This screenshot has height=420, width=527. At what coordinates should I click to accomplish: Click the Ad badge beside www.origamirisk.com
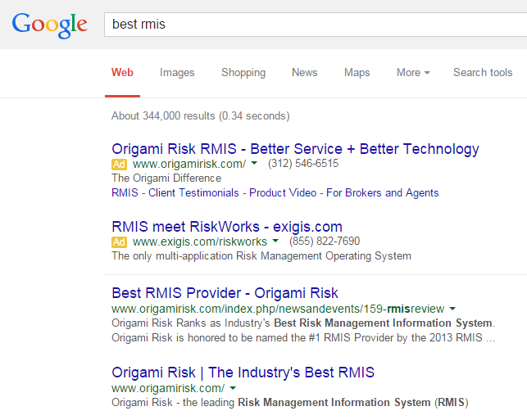119,164
